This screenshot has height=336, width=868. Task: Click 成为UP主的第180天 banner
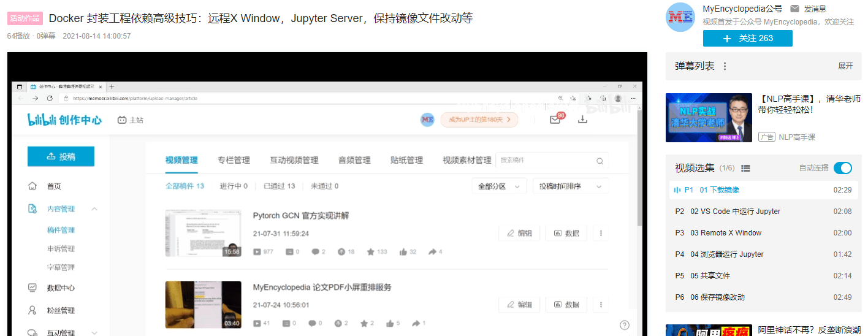479,120
